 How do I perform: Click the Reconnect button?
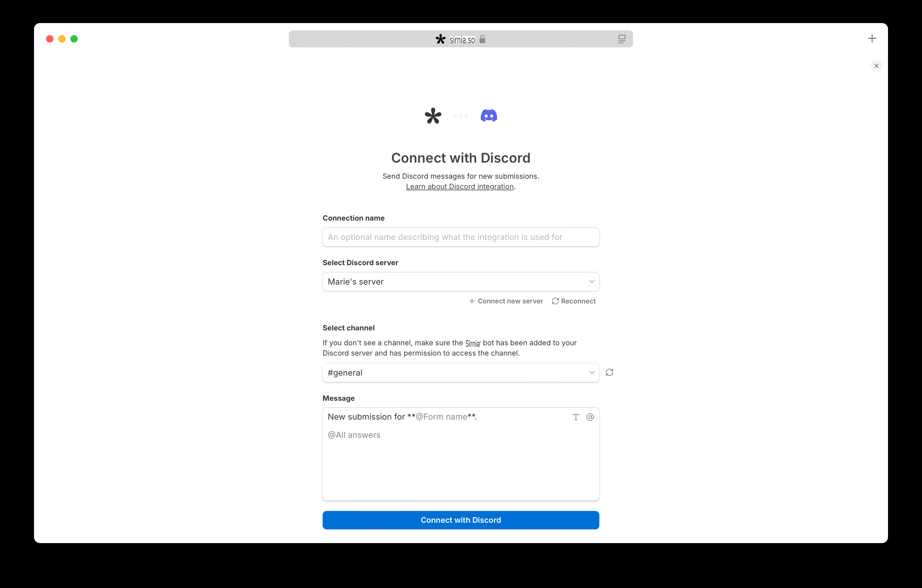[x=574, y=301]
